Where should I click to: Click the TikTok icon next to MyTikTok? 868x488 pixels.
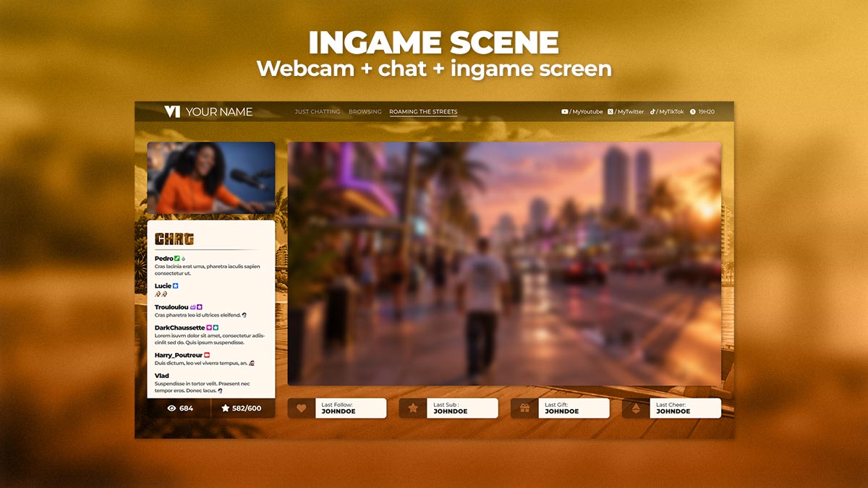[x=652, y=112]
